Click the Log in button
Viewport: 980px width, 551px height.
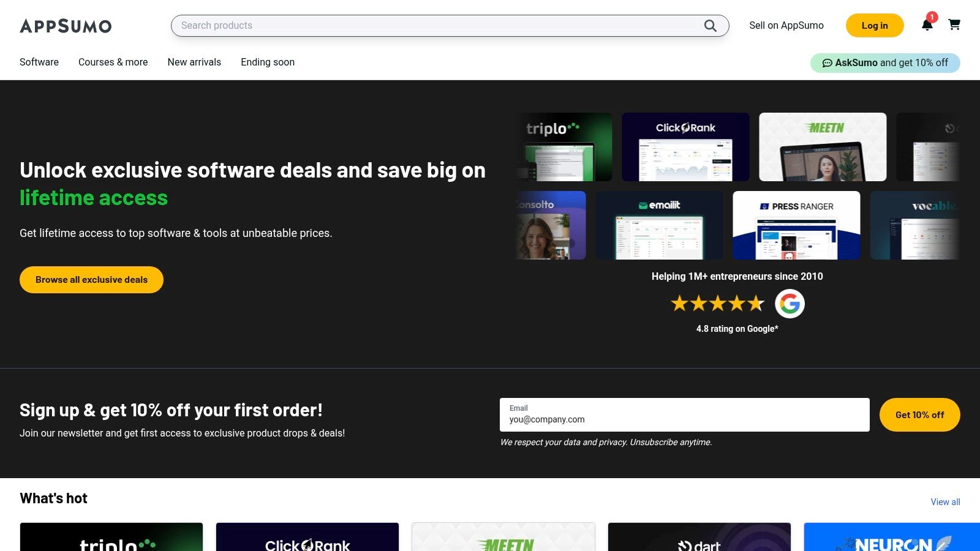(x=874, y=26)
